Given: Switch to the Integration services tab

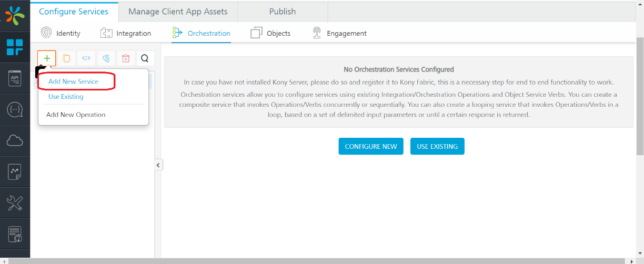Looking at the screenshot, I should [x=126, y=33].
